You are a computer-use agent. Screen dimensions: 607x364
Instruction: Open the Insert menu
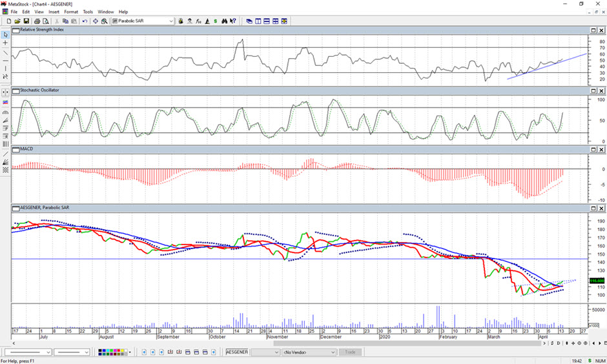[x=54, y=12]
